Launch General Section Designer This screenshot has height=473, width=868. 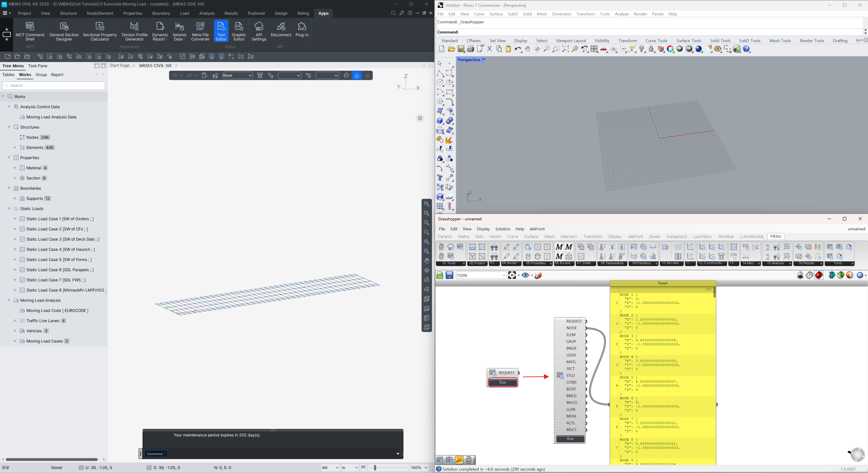coord(64,31)
